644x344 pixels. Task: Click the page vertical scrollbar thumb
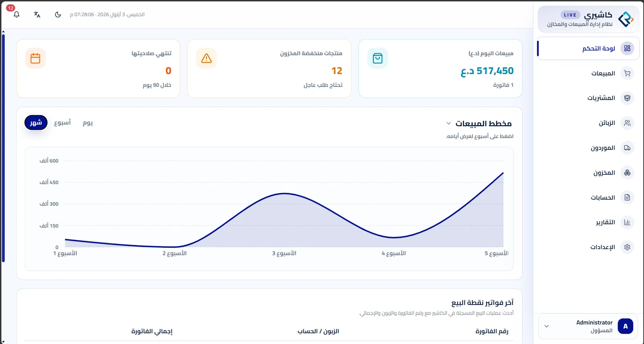click(3, 148)
